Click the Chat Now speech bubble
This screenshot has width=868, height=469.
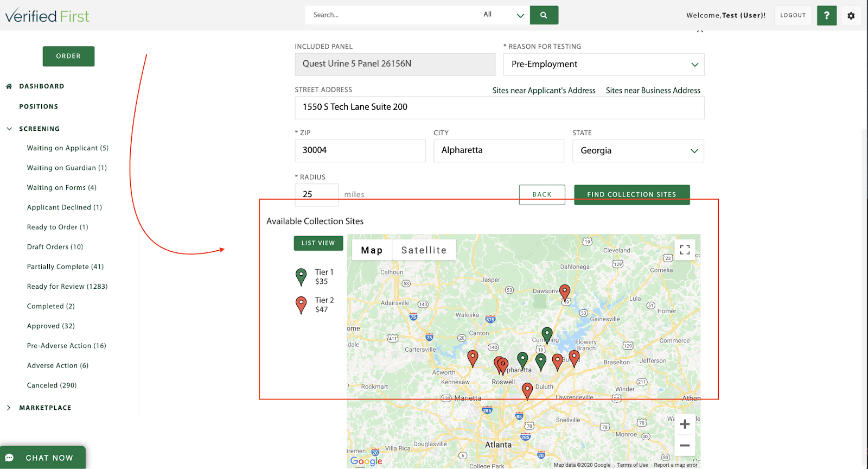coord(9,458)
